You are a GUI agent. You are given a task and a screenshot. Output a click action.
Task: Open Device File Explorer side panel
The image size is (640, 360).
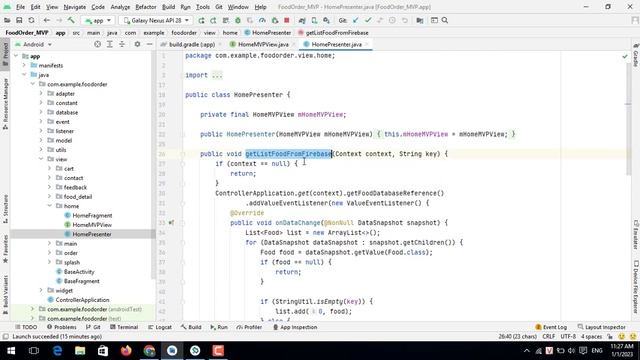636,287
